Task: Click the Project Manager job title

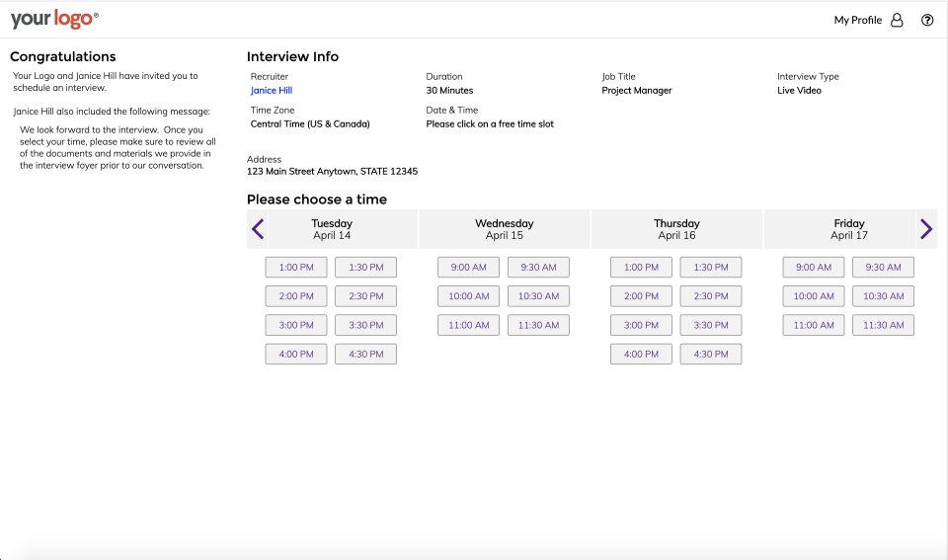Action: coord(637,91)
